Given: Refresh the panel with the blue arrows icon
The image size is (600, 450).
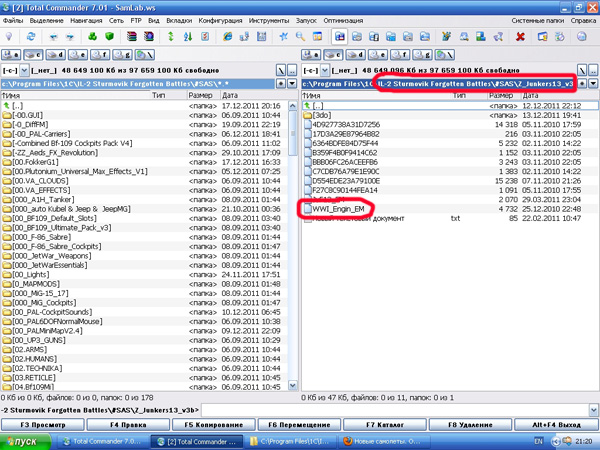Looking at the screenshot, I should tap(31, 37).
